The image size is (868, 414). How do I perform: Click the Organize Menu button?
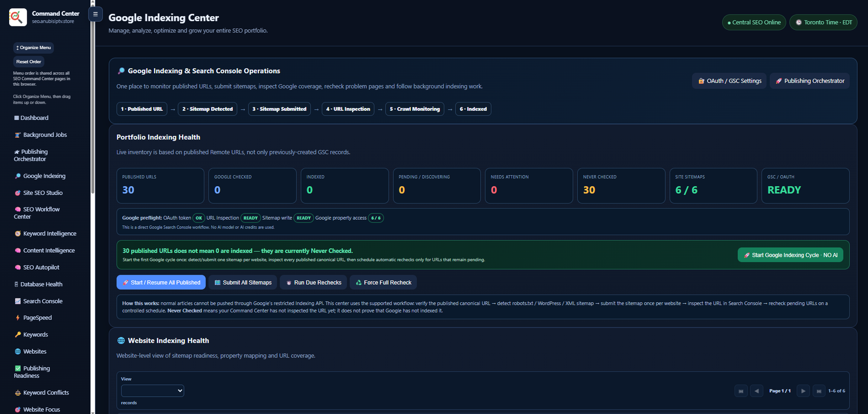34,48
